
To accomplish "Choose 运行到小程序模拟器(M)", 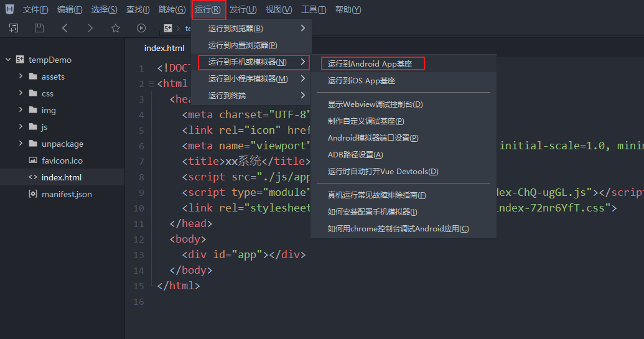I will pos(251,79).
